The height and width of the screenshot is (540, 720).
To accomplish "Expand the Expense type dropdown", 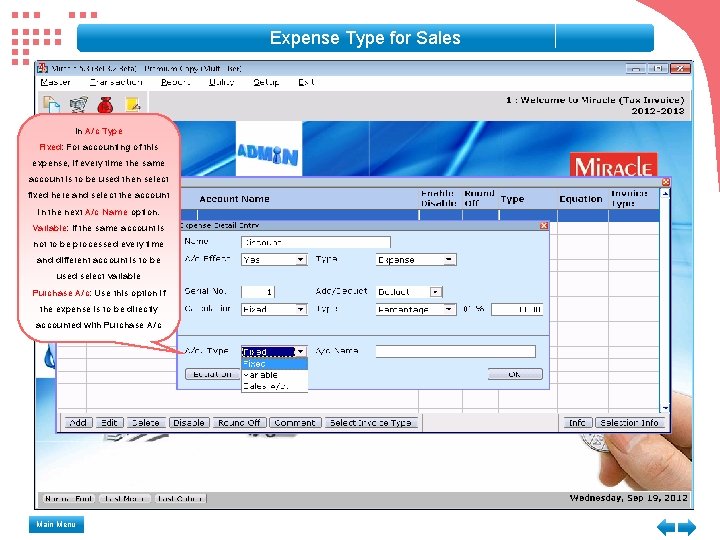I will point(449,260).
